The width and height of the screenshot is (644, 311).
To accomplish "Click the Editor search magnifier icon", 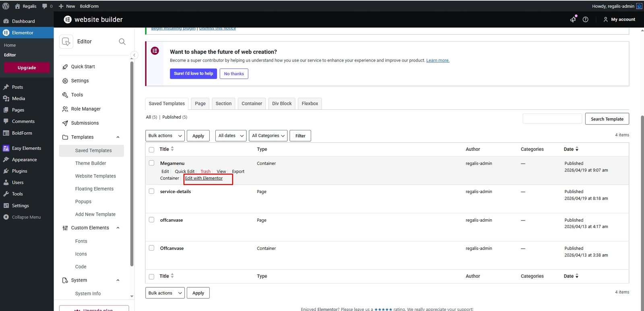I will coord(122,41).
